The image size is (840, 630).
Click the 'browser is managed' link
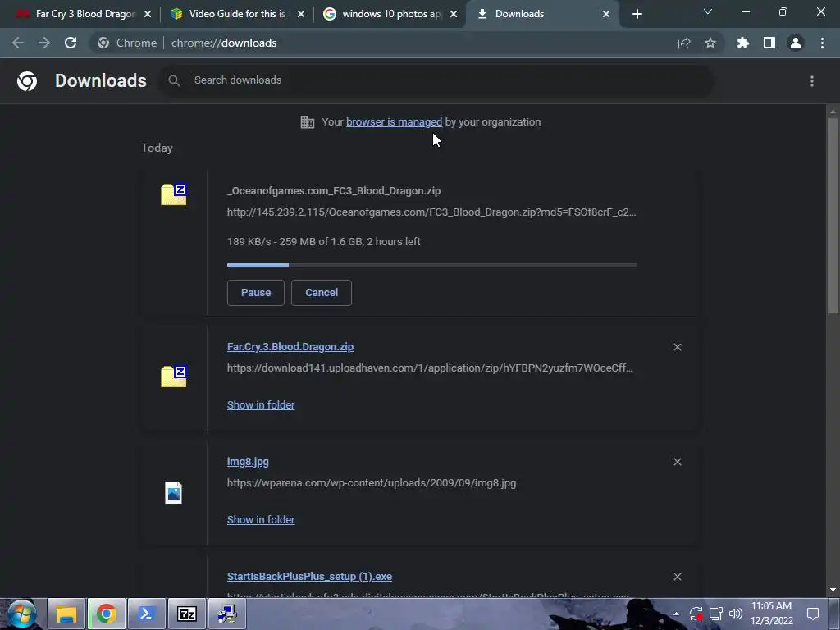click(395, 121)
